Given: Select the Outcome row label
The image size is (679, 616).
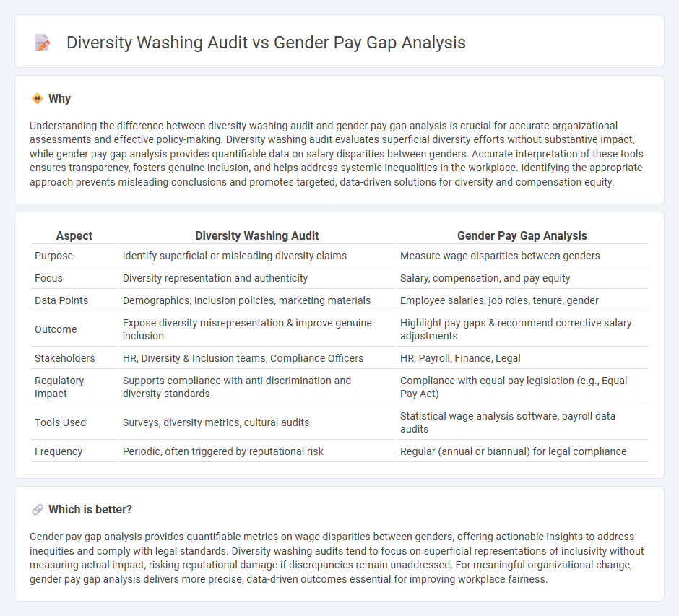Looking at the screenshot, I should 56,329.
